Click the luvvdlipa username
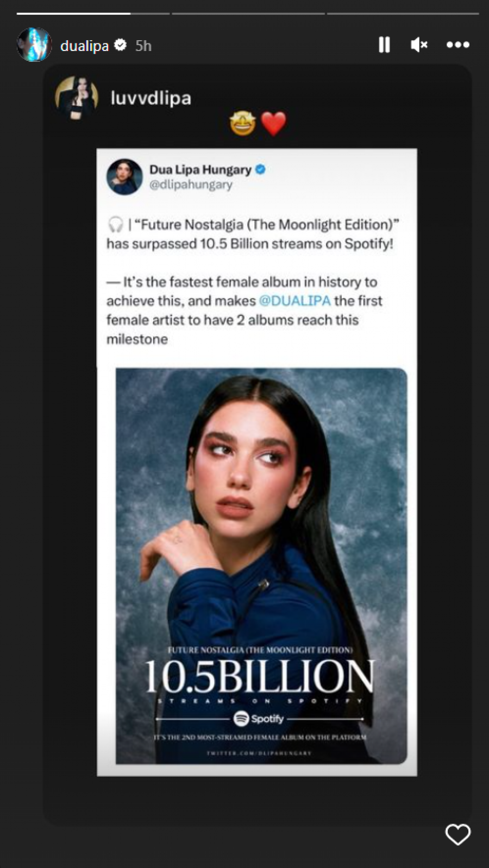Image resolution: width=489 pixels, height=868 pixels. tap(151, 98)
